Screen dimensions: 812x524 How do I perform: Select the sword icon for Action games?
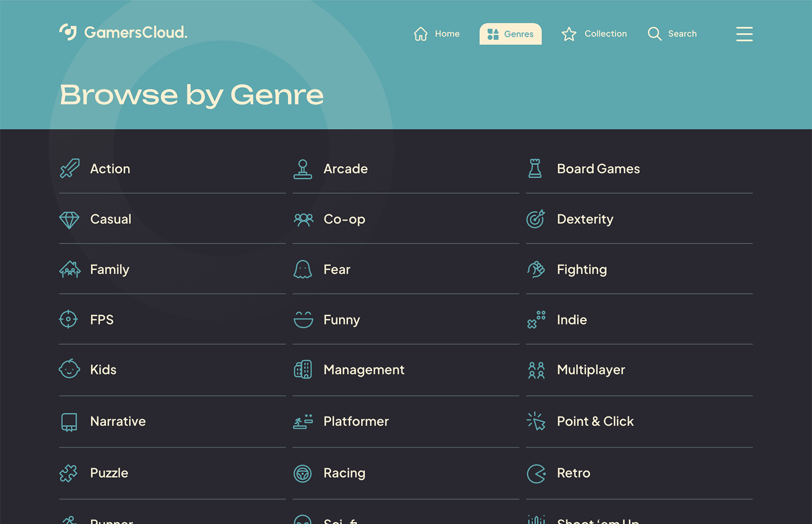(70, 168)
